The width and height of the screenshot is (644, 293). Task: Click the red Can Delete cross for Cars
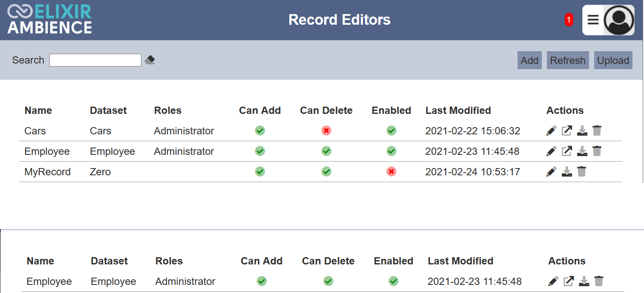coord(326,131)
